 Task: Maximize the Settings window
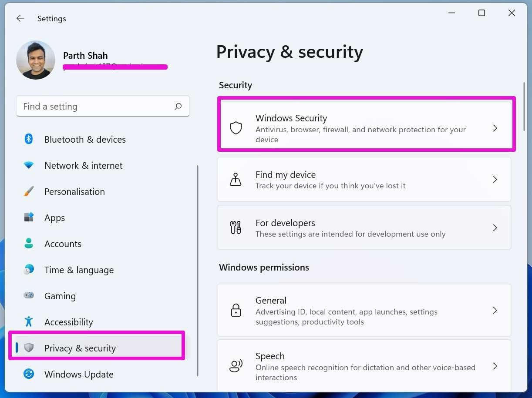tap(481, 13)
